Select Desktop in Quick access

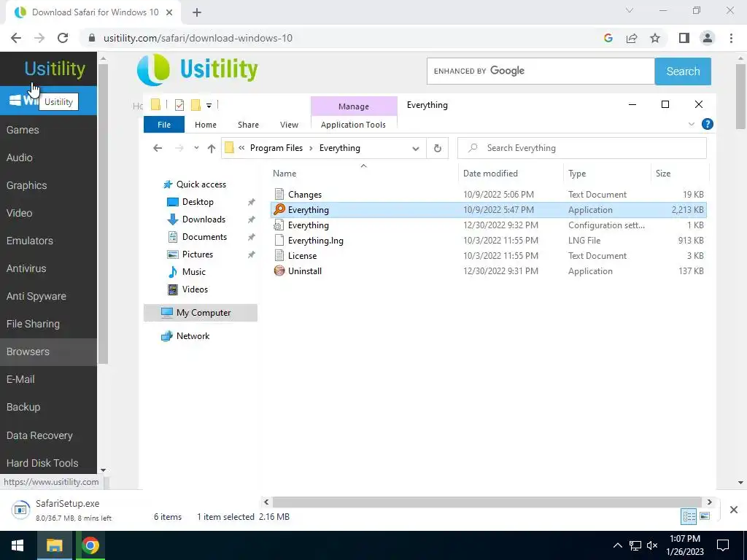point(198,202)
